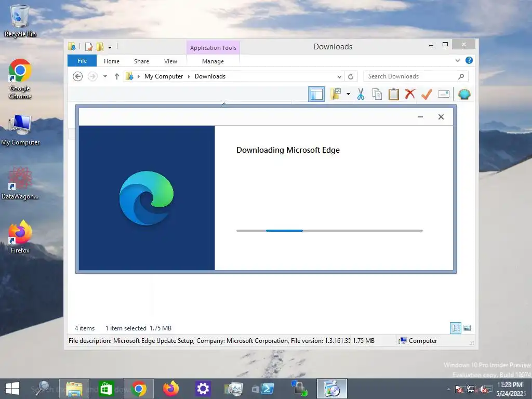The height and width of the screenshot is (399, 532).
Task: Switch to the View ribbon tab
Action: [170, 61]
